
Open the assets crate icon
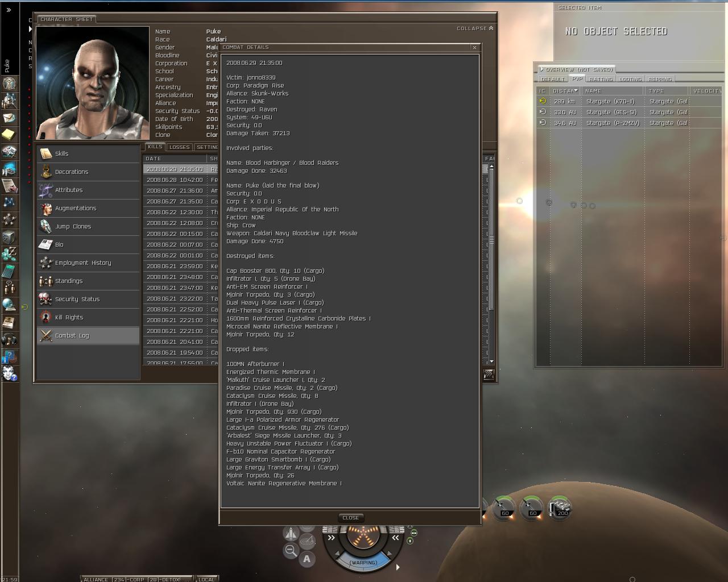(9, 237)
